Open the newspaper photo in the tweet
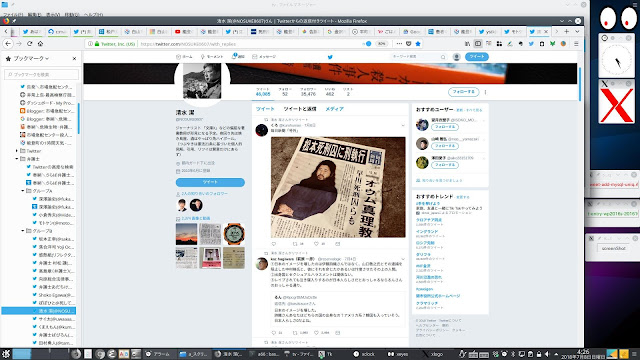The width and height of the screenshot is (640, 360). coord(338,187)
